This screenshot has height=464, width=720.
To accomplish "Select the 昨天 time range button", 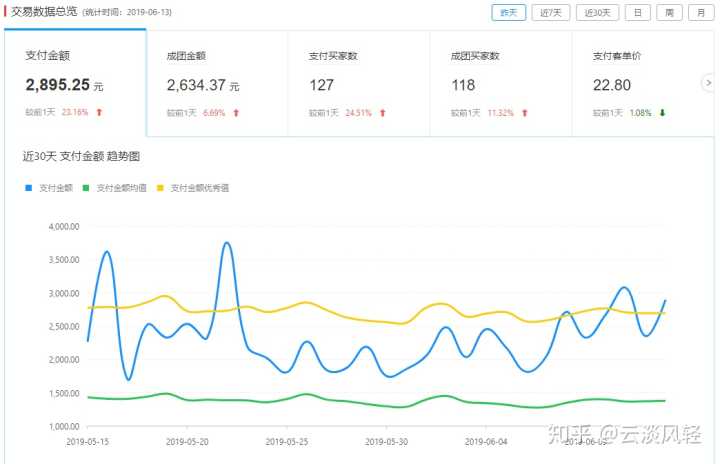I will coord(509,12).
